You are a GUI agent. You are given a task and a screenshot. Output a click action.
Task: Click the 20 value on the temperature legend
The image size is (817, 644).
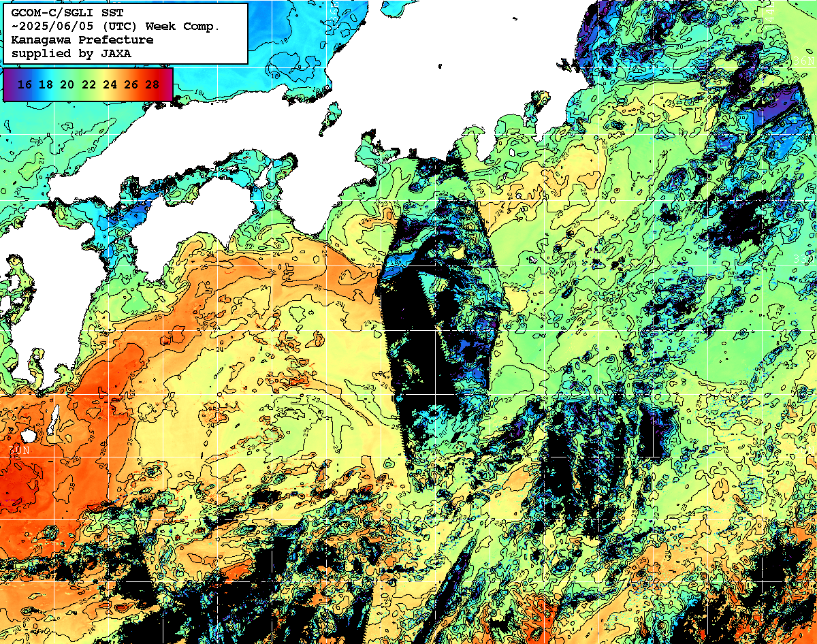(x=67, y=84)
